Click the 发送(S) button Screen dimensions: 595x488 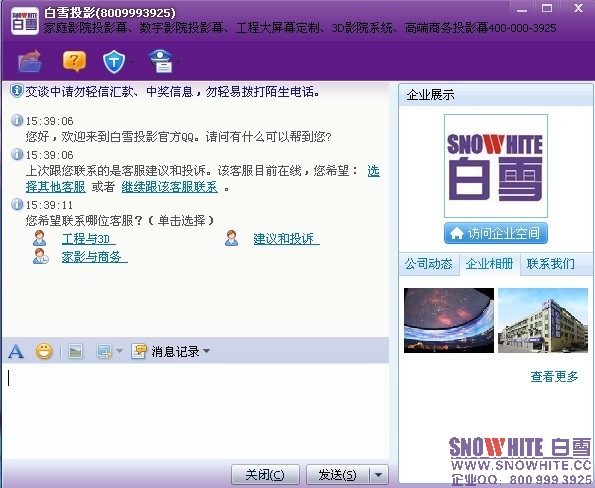tap(337, 474)
